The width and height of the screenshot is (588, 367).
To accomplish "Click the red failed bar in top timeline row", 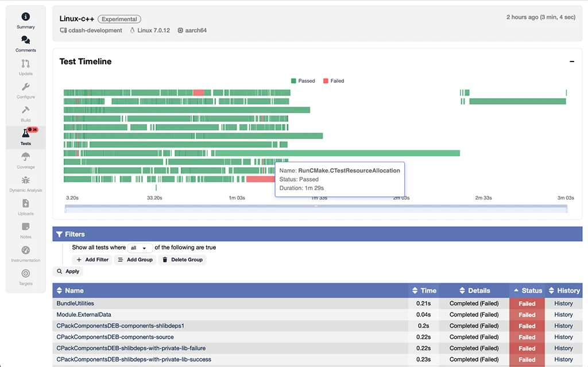I will pos(198,92).
